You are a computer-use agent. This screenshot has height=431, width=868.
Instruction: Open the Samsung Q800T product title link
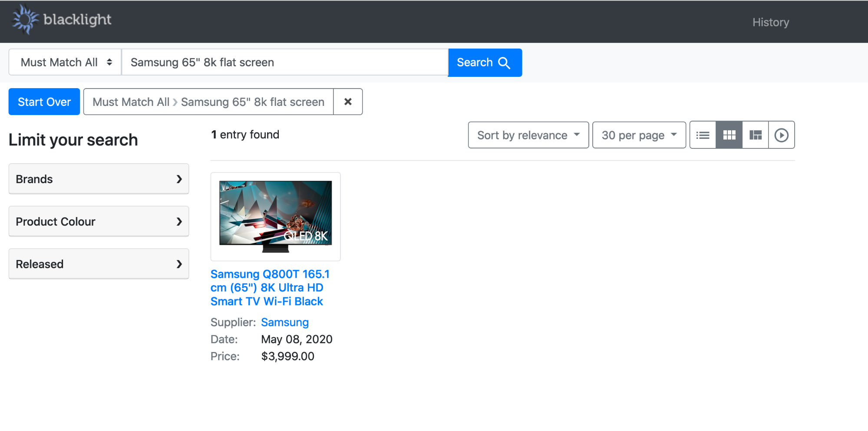tap(270, 288)
